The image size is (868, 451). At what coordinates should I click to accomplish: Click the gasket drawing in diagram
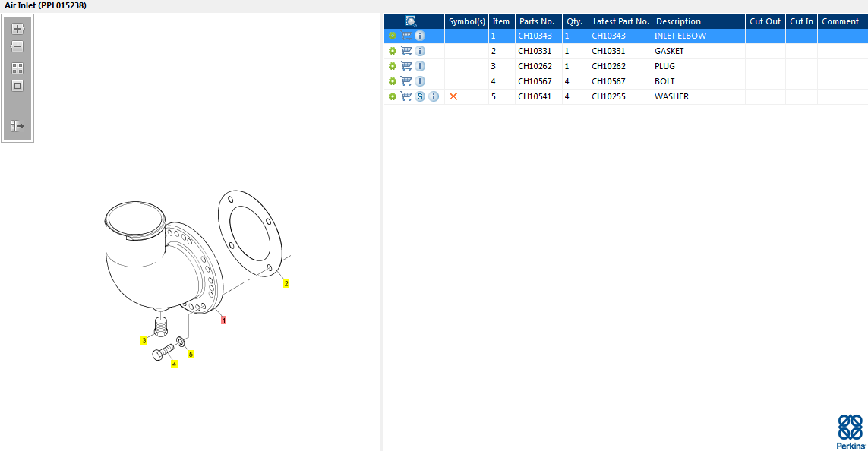coord(250,234)
